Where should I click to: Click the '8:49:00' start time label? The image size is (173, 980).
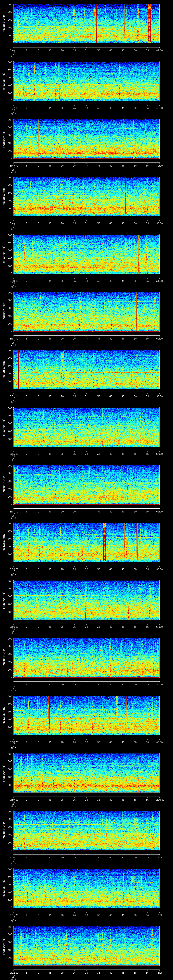pos(14,224)
